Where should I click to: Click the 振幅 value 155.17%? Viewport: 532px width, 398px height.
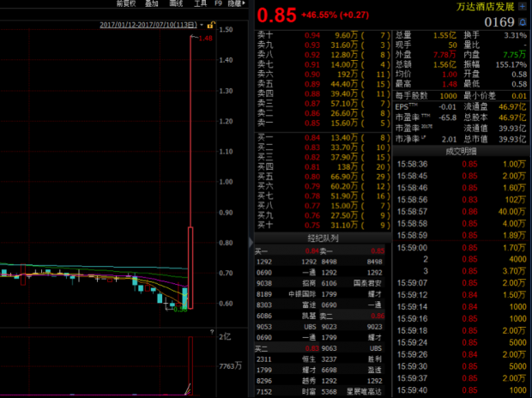pos(511,64)
